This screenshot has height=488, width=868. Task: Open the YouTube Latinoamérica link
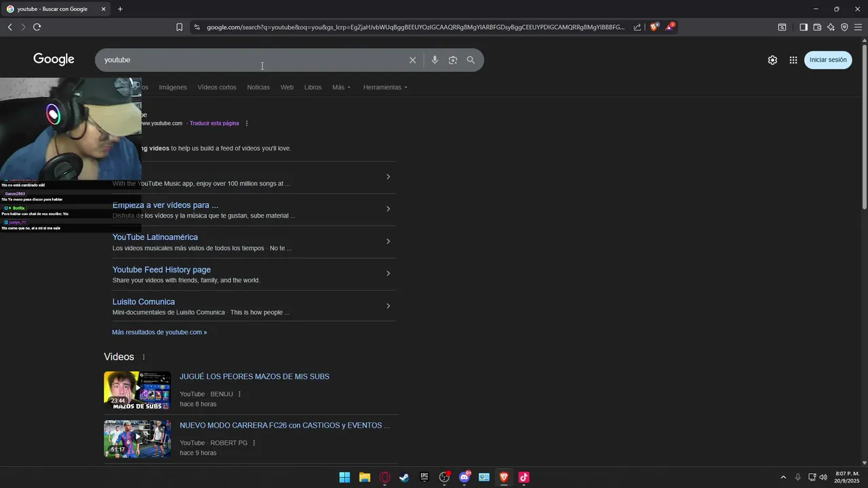tap(155, 237)
